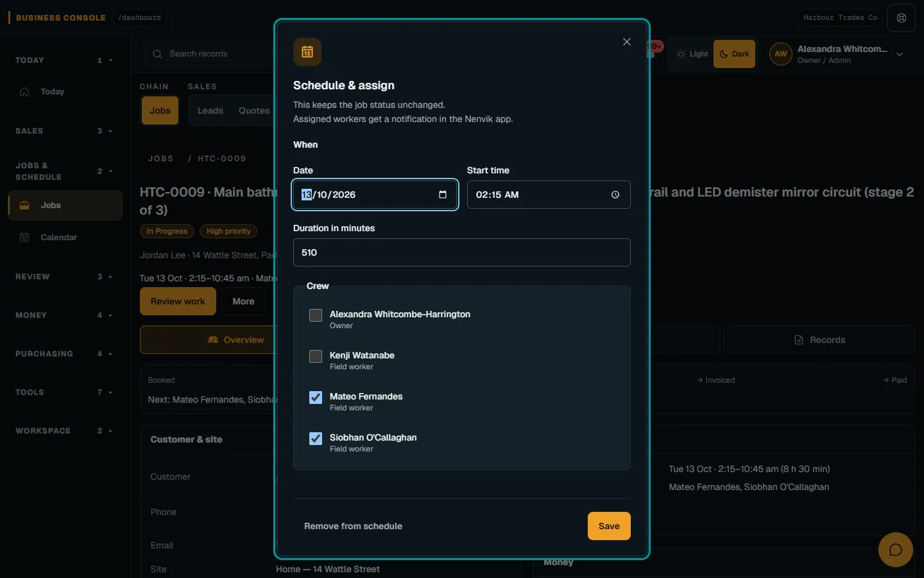The width and height of the screenshot is (924, 578).
Task: Click Remove from schedule
Action: (353, 526)
